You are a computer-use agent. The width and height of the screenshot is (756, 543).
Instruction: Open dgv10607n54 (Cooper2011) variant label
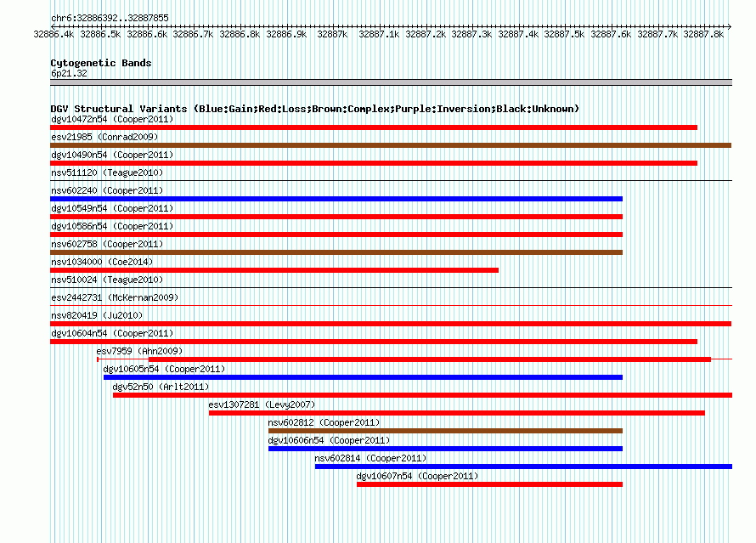417,476
